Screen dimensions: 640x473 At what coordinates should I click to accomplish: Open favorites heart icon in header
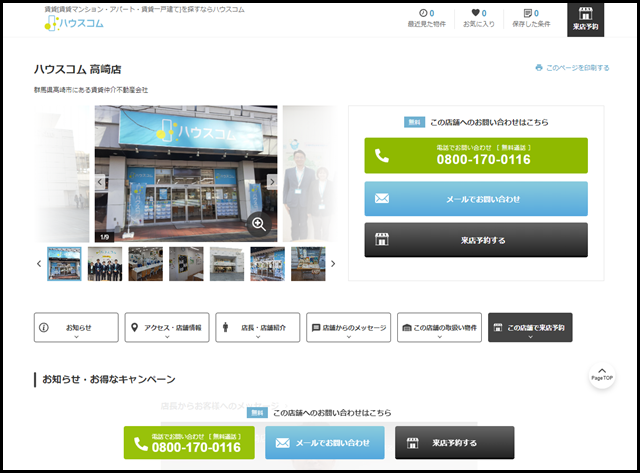pos(475,13)
